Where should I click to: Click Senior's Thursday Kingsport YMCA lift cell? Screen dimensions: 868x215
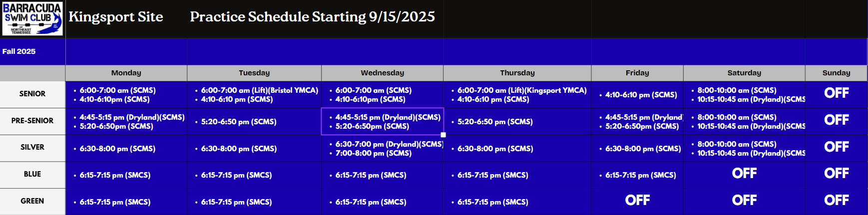[517, 95]
